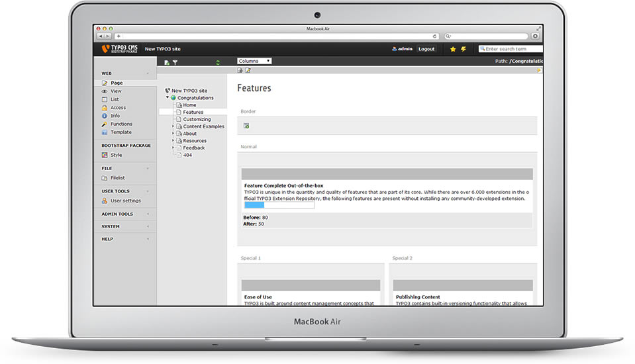The width and height of the screenshot is (635, 364).
Task: Click the blue progress bar in Normal column
Action: pos(254,205)
